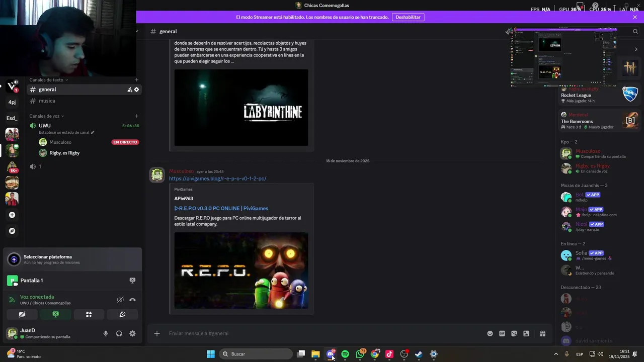Turn on camera in voice panel
644x362 pixels.
[x=22, y=314]
